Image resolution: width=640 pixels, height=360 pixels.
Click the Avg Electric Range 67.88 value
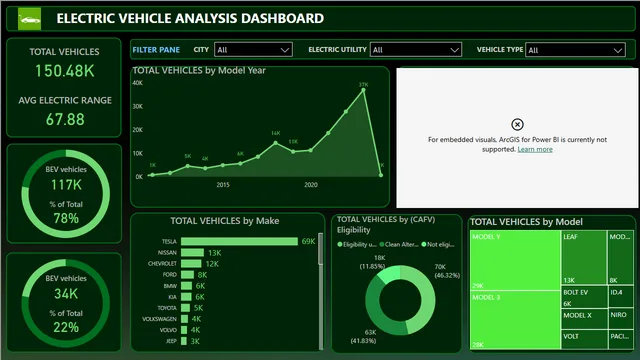click(x=65, y=120)
